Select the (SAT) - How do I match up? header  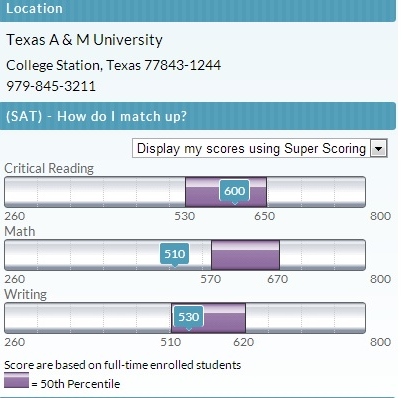point(198,116)
